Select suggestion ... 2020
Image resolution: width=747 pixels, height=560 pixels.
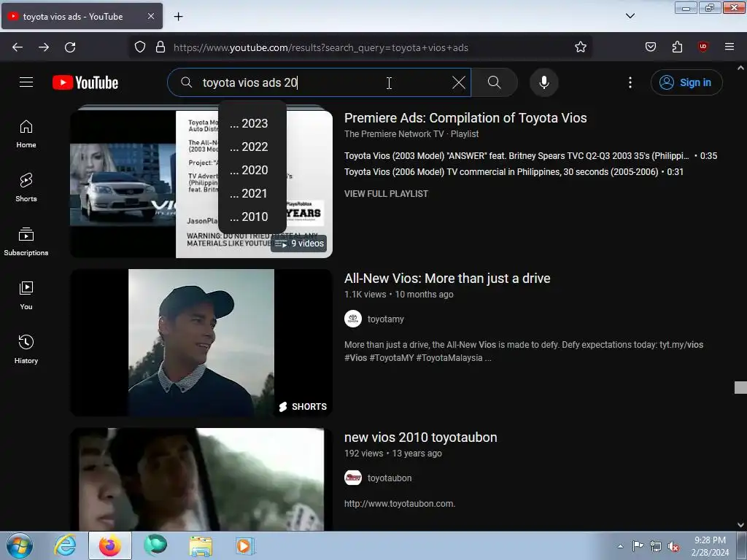pyautogui.click(x=252, y=171)
